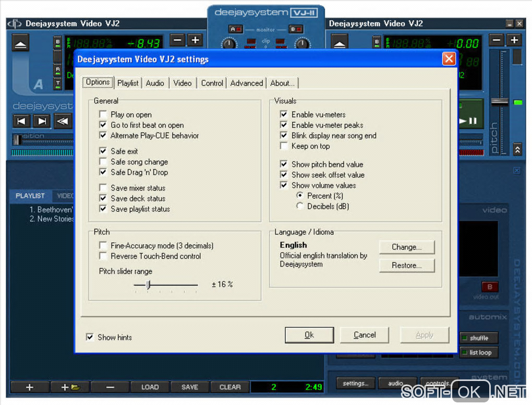Screen dimensions: 532x405
Task: Turn the left monitor knob
Action: point(229,44)
